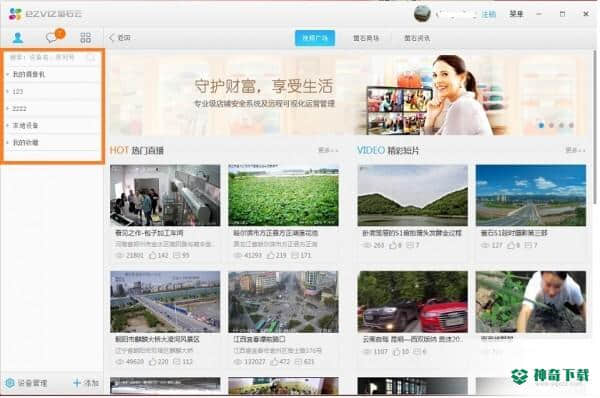Image resolution: width=600 pixels, height=398 pixels.
Task: Collapse the first group in device tree
Action: click(52, 74)
